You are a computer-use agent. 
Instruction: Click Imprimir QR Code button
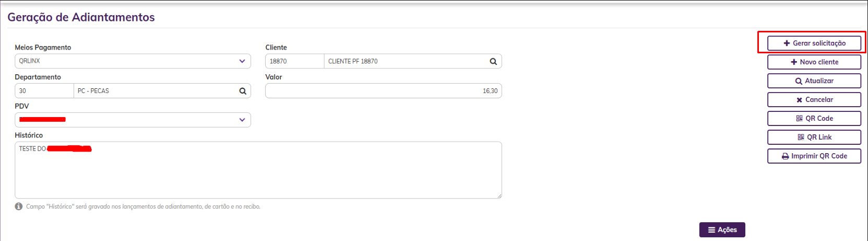(814, 156)
